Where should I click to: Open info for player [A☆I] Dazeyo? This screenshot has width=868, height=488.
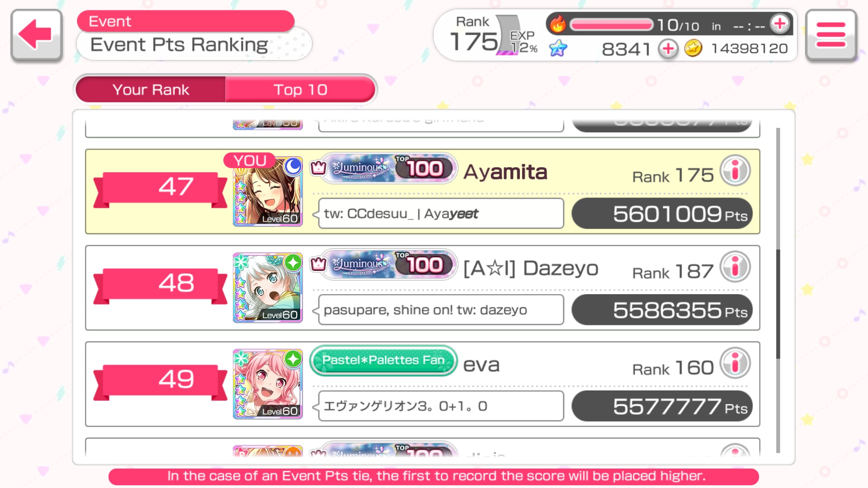pyautogui.click(x=735, y=267)
